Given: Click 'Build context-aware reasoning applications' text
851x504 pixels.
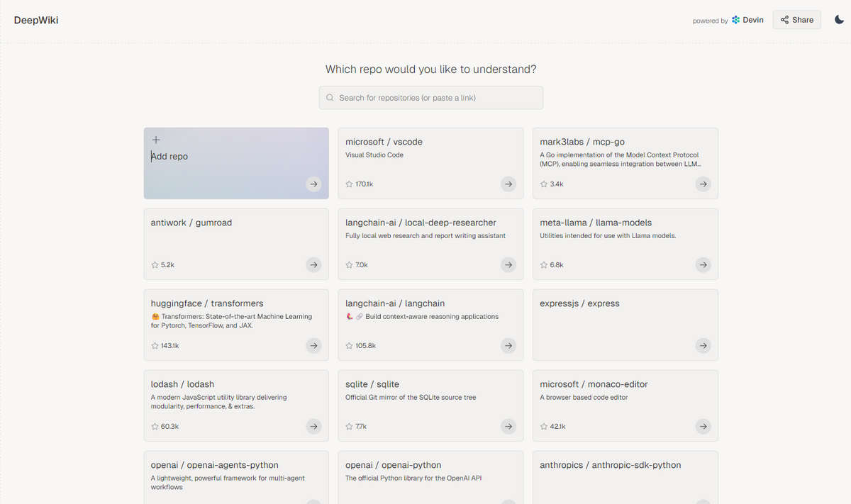Looking at the screenshot, I should pos(432,316).
